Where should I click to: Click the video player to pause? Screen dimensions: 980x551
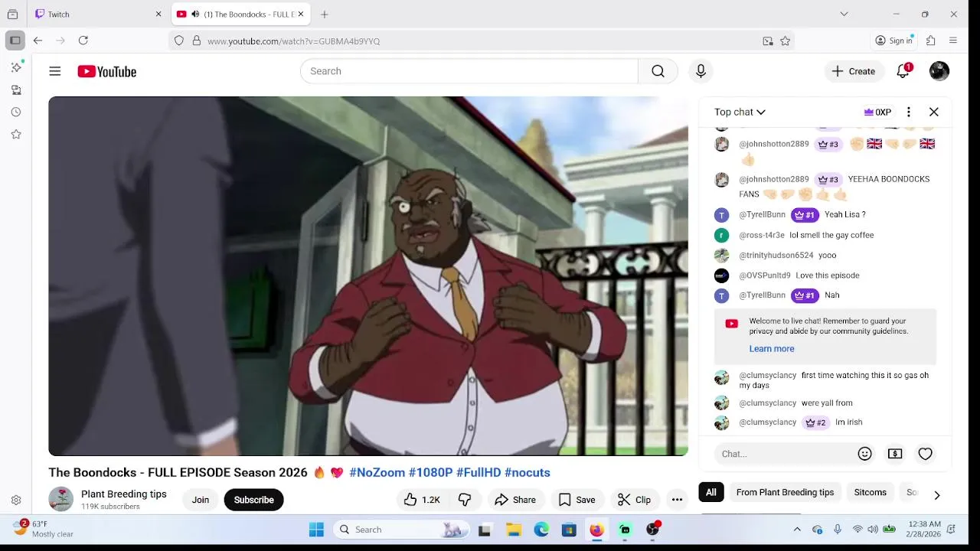[x=368, y=276]
